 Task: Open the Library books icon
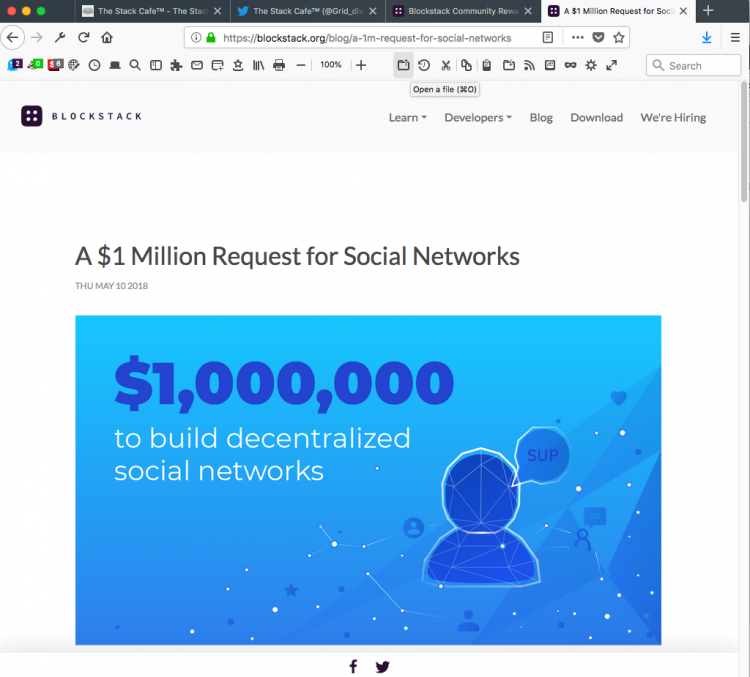258,65
